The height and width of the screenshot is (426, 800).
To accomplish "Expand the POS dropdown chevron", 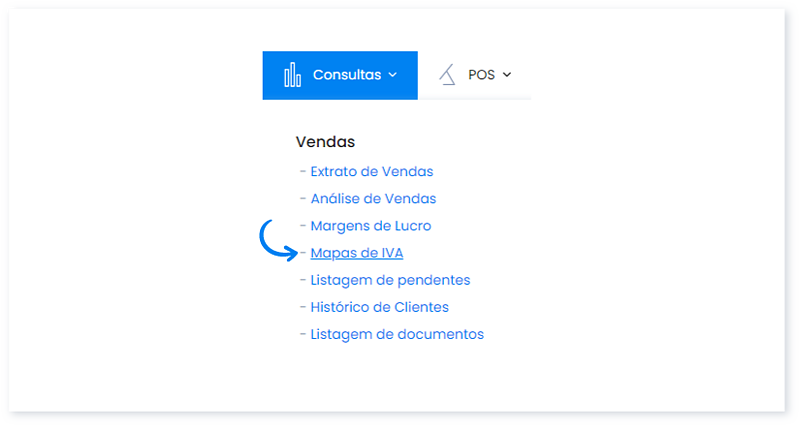I will click(x=507, y=75).
